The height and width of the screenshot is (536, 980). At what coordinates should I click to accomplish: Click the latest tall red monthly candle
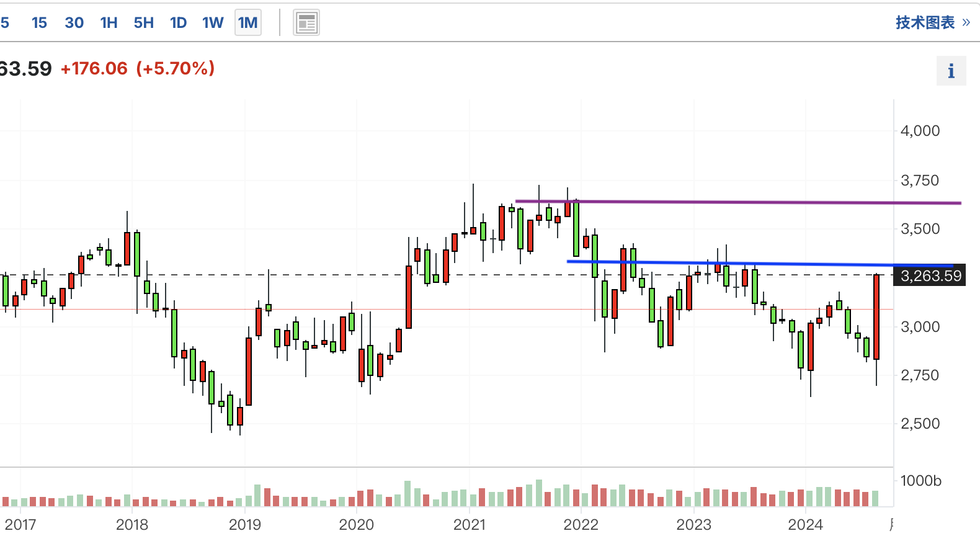click(876, 317)
